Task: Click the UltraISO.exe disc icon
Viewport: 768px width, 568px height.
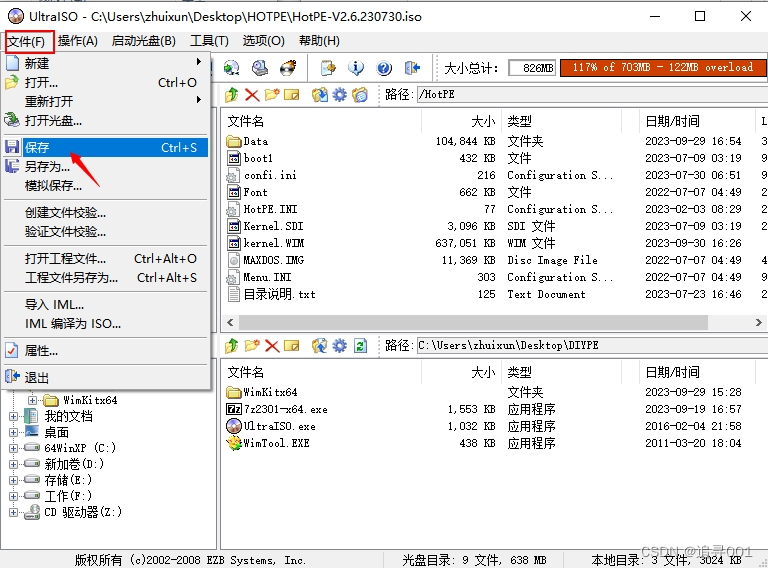Action: click(234, 426)
